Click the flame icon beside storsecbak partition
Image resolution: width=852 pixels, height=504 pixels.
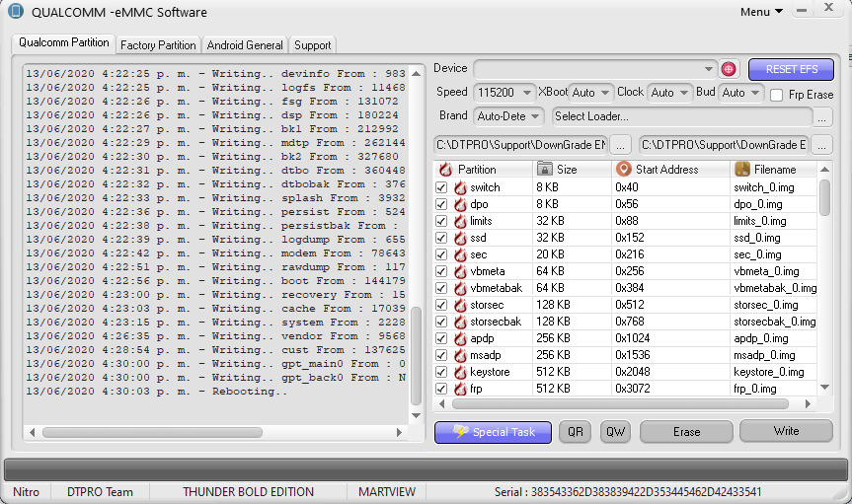[x=460, y=322]
